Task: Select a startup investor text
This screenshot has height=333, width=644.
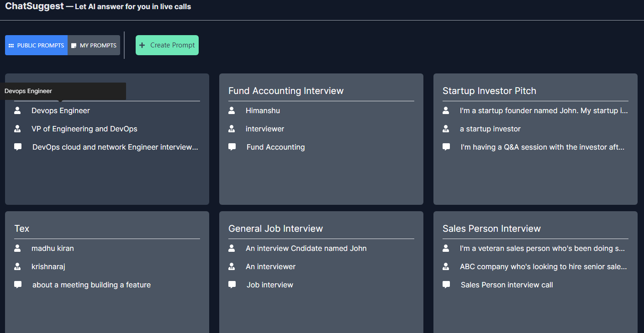Action: pos(490,129)
